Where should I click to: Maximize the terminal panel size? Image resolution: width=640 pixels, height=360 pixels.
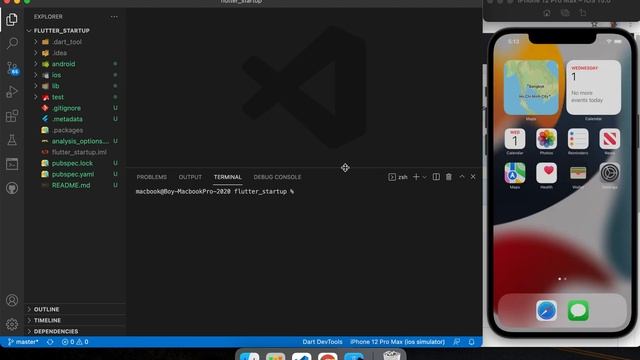tap(462, 177)
